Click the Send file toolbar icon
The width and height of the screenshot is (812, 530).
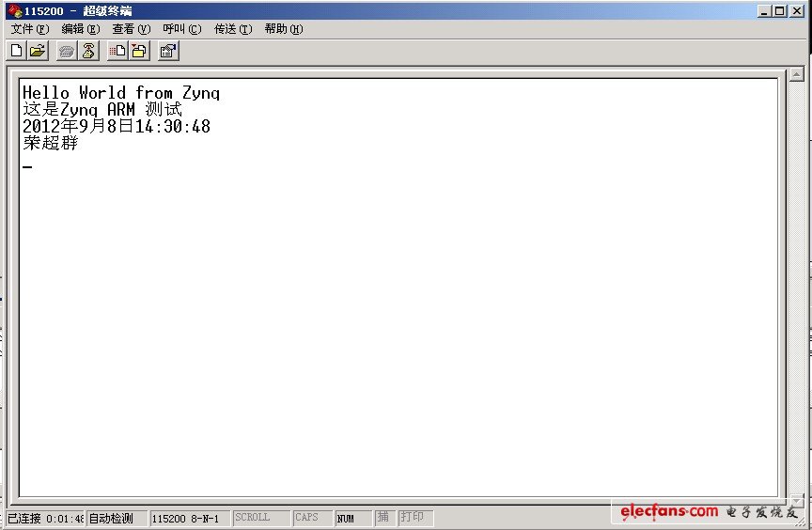click(117, 51)
